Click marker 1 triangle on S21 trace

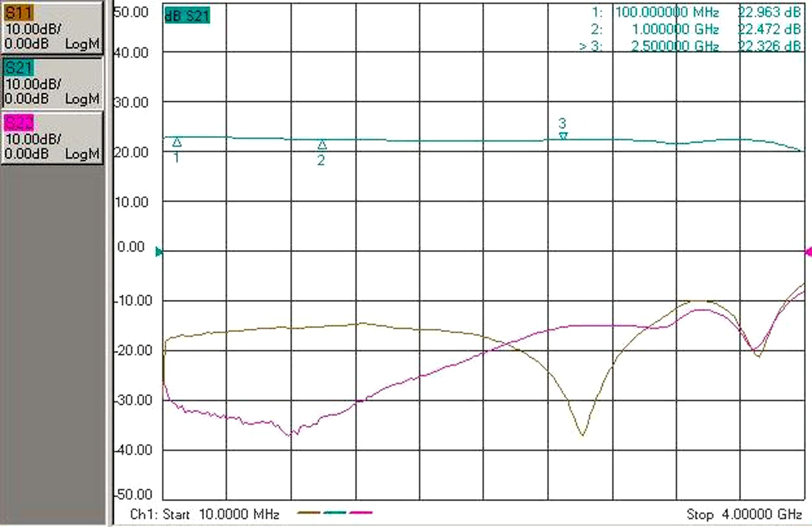(x=177, y=142)
